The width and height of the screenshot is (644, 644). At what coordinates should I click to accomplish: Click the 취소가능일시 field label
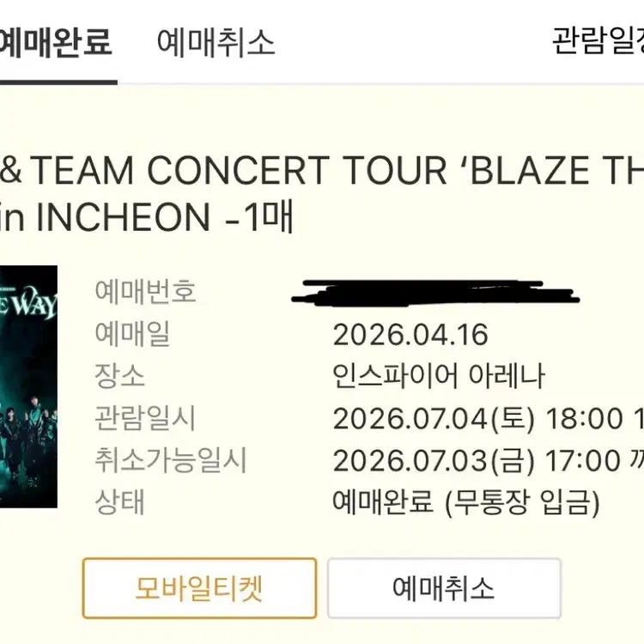pyautogui.click(x=171, y=460)
